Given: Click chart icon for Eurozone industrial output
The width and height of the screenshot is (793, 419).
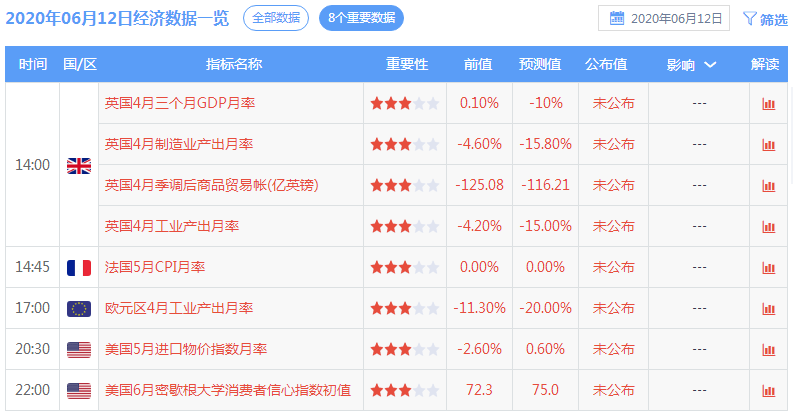Looking at the screenshot, I should [768, 308].
